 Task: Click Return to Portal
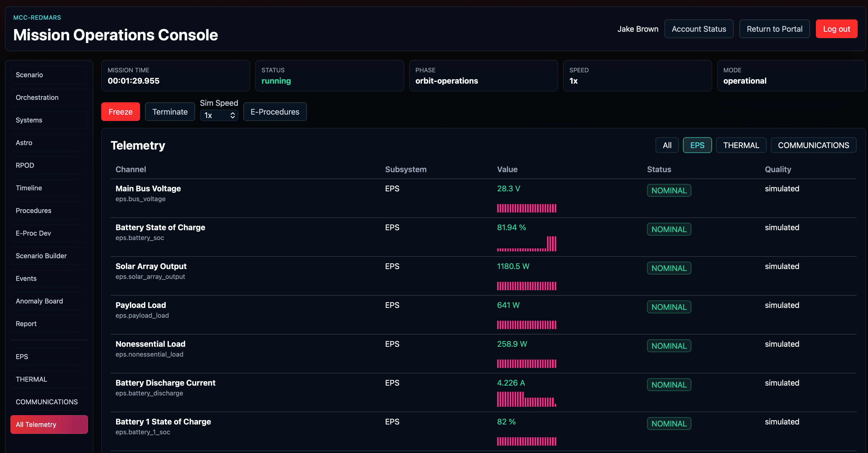pyautogui.click(x=775, y=29)
